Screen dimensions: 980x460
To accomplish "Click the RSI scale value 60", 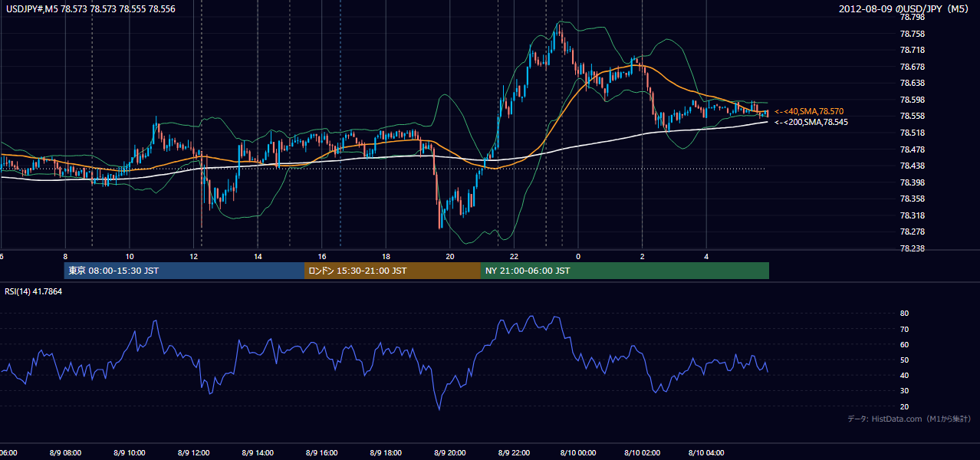I will tap(904, 344).
